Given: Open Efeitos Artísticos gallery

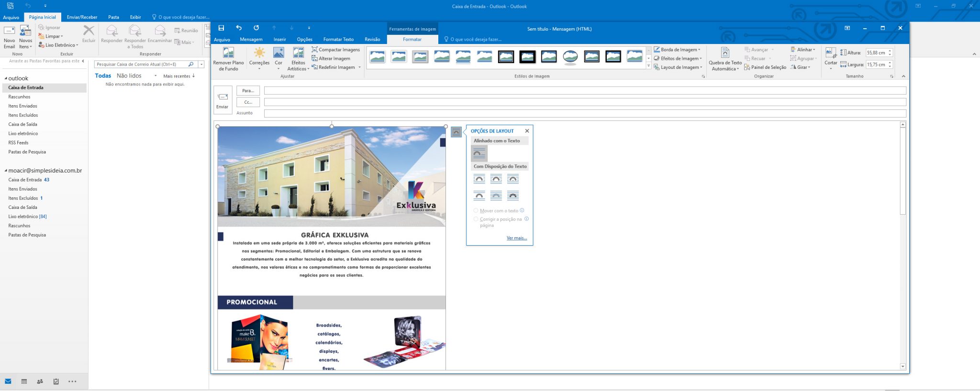Looking at the screenshot, I should 298,59.
